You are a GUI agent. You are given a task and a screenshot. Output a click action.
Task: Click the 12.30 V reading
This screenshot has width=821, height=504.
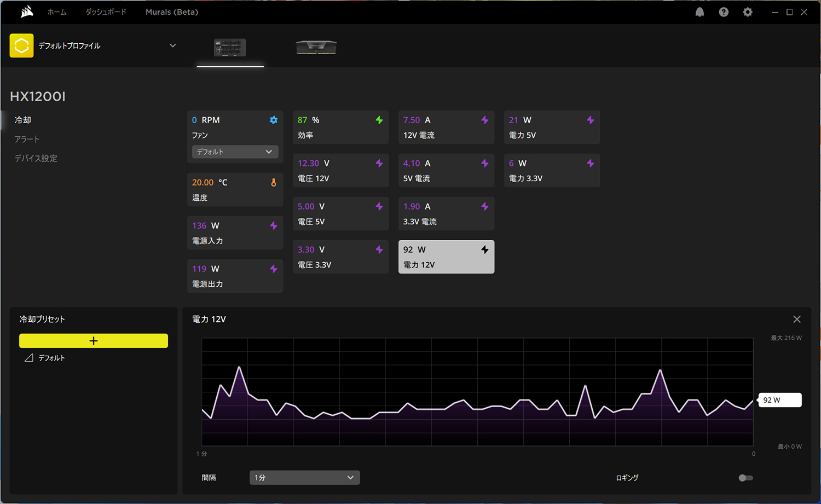pyautogui.click(x=314, y=163)
